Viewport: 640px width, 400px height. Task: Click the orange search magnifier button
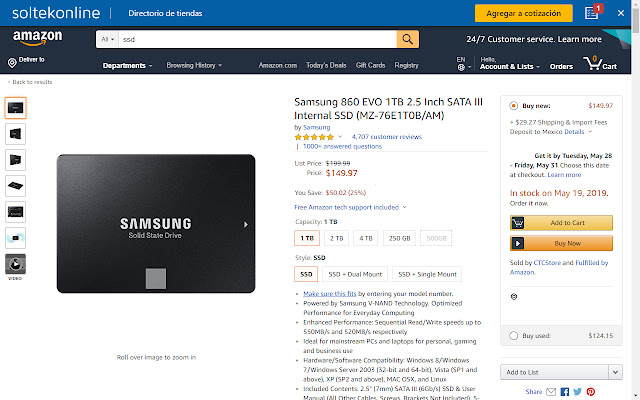click(408, 39)
